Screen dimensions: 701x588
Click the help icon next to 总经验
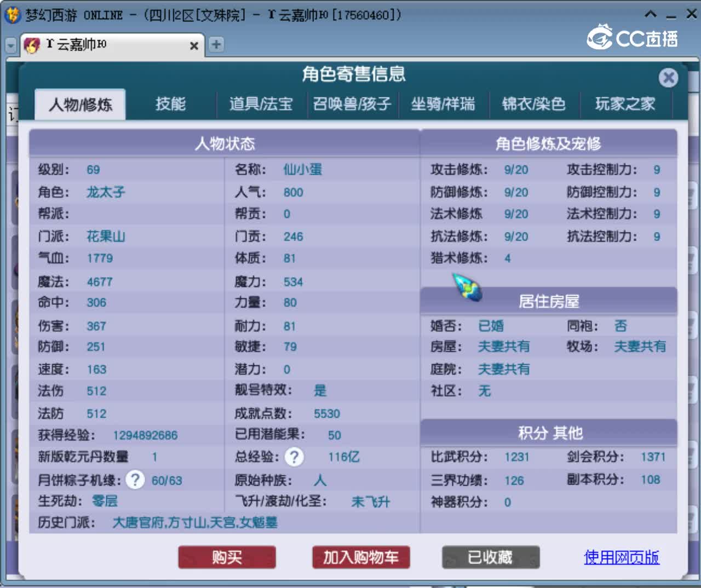click(x=294, y=457)
